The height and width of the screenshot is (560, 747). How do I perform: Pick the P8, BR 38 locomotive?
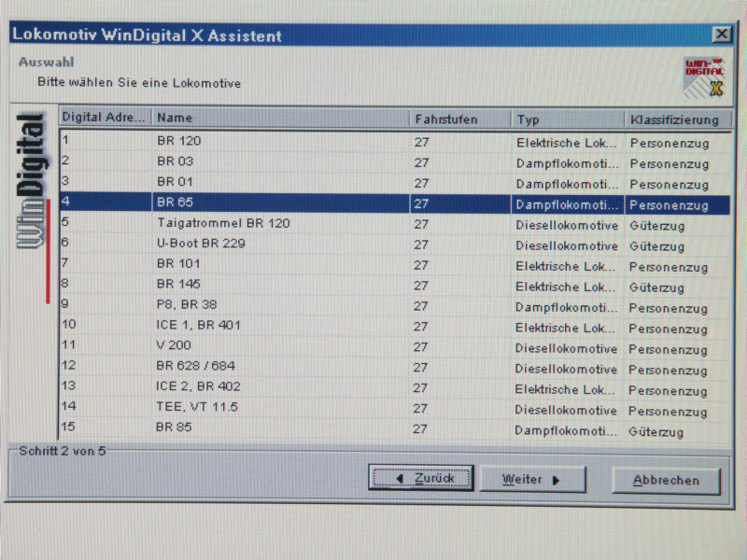395,306
